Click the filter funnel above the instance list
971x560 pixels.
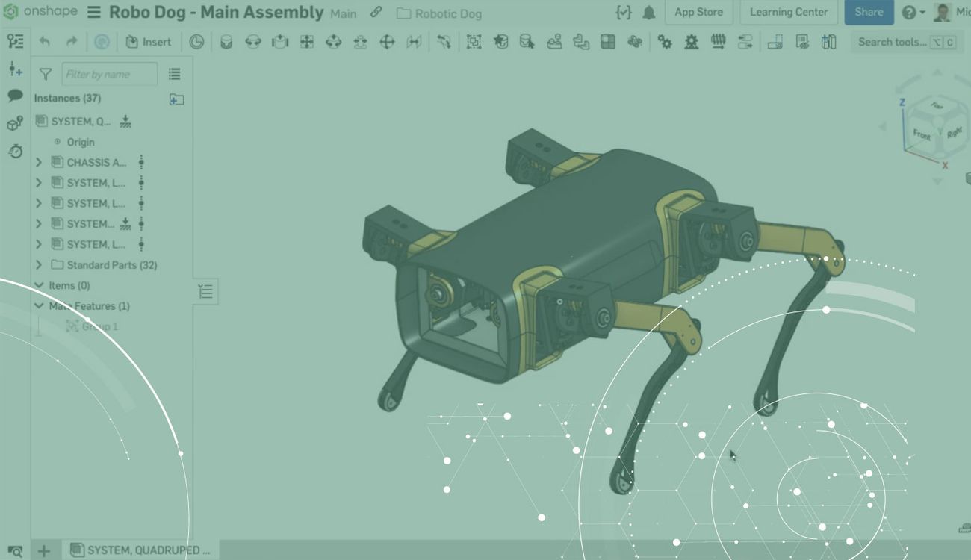45,74
